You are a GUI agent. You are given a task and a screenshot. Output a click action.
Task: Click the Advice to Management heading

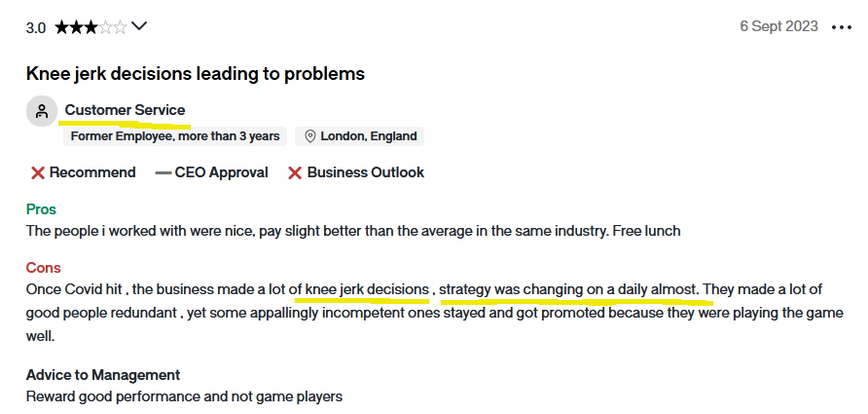click(103, 375)
